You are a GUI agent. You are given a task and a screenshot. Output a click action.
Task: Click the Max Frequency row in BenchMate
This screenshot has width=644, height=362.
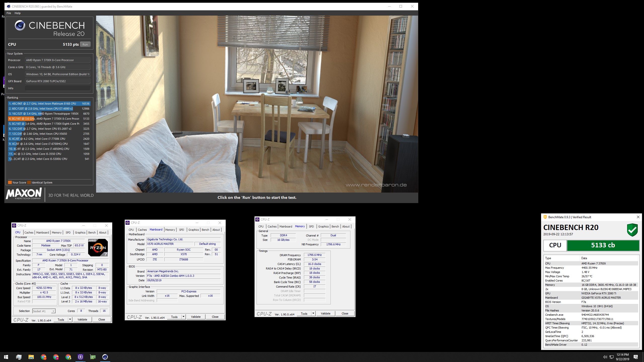point(591,268)
